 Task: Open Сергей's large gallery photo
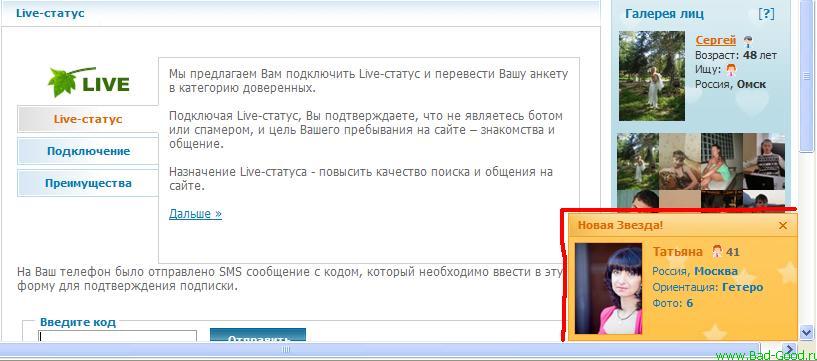[652, 76]
